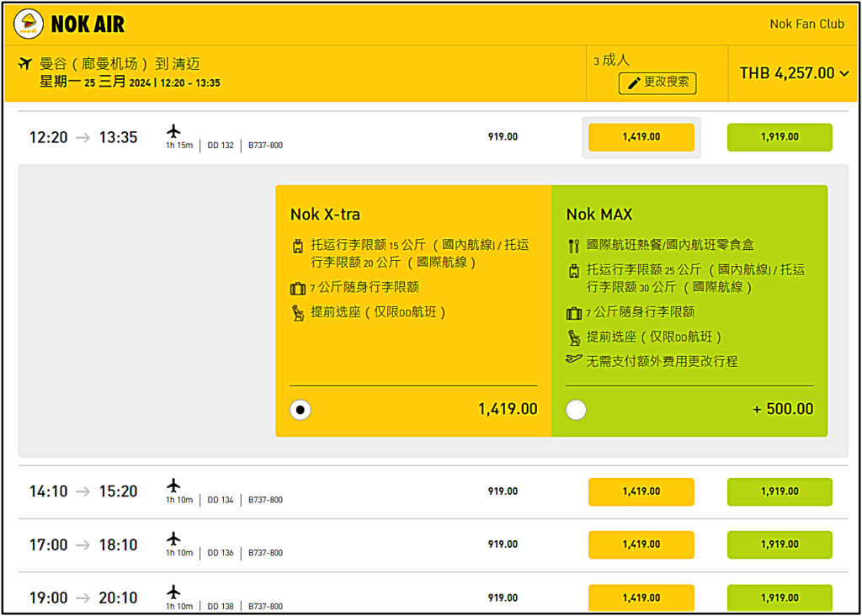Choose the Nok MAX radio button
The image size is (862, 616).
tap(576, 410)
